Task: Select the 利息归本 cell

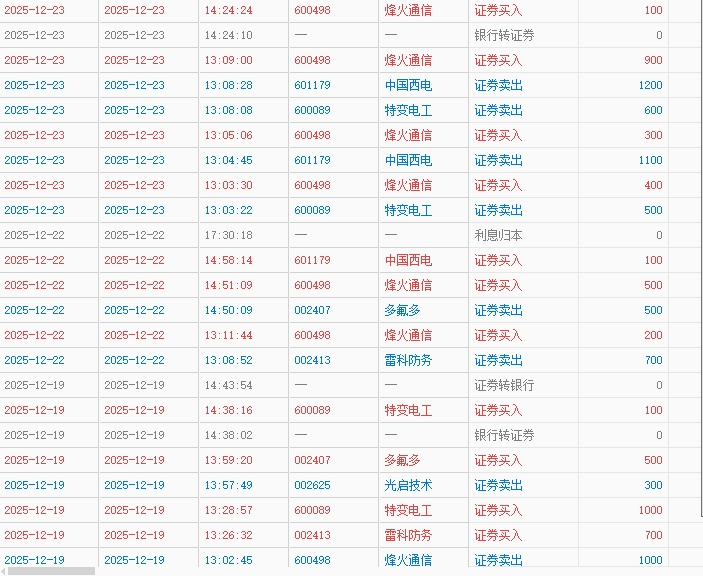Action: pyautogui.click(x=499, y=235)
